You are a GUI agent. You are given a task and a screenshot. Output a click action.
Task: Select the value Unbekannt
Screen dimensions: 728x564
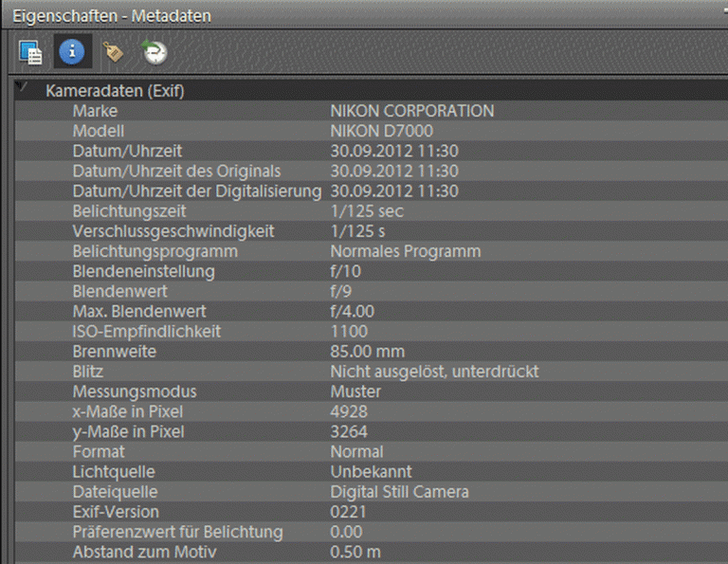(371, 472)
